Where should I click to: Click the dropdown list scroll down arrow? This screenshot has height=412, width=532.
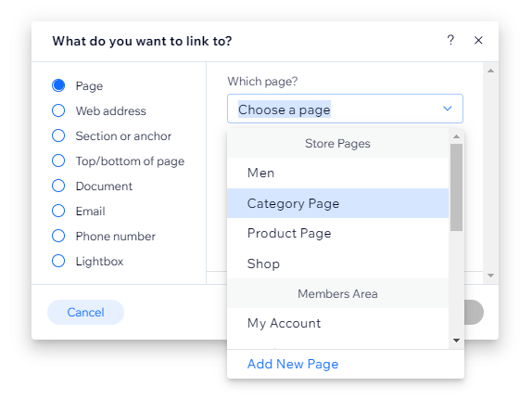click(x=456, y=341)
